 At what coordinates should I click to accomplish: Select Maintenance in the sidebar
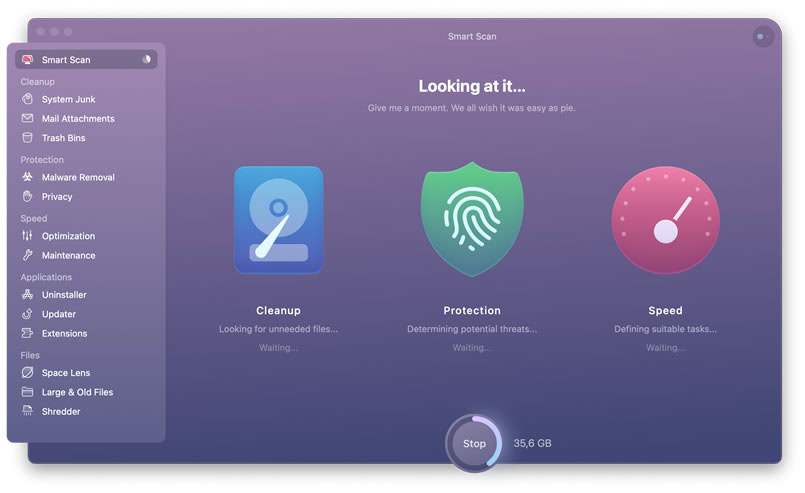[x=86, y=255]
